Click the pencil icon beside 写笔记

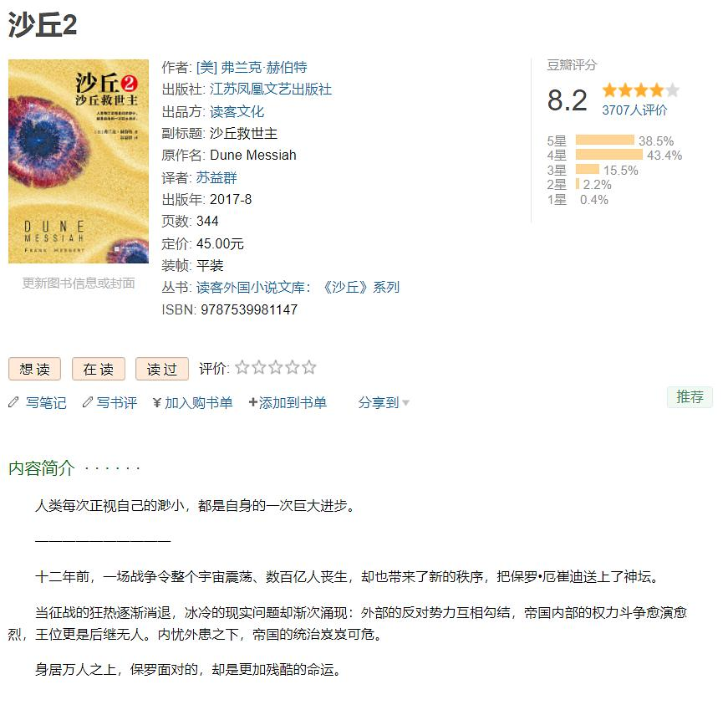[13, 402]
